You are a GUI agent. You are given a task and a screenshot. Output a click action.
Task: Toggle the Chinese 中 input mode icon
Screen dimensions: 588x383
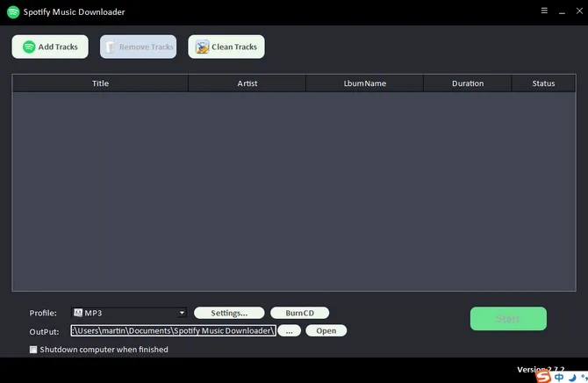click(559, 378)
